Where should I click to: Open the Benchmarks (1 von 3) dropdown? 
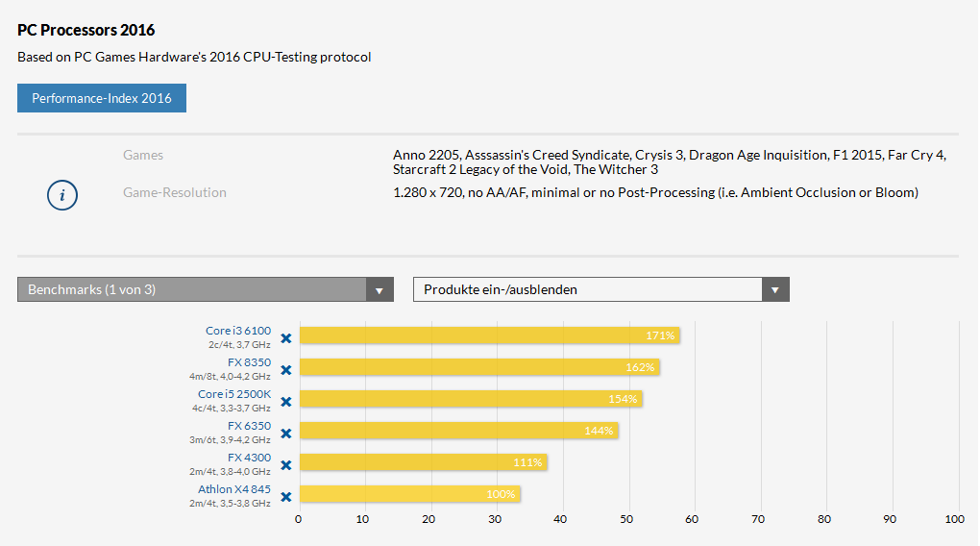click(206, 289)
